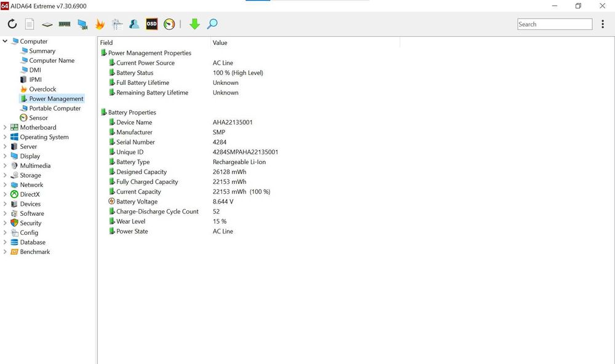Open the Sensor gauge toolbar icon

pyautogui.click(x=170, y=25)
